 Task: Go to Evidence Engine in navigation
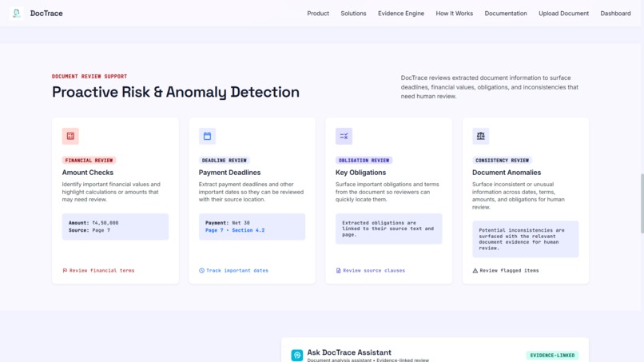pyautogui.click(x=401, y=13)
